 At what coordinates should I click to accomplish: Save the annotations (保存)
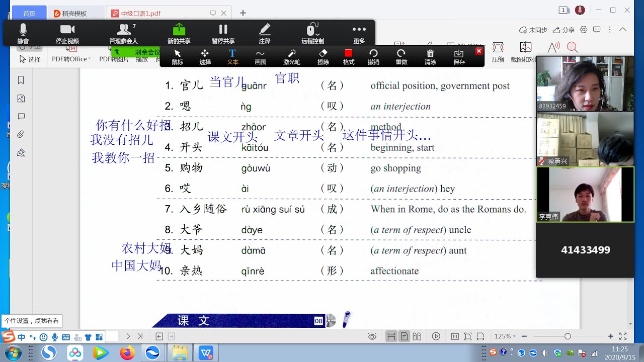click(459, 57)
